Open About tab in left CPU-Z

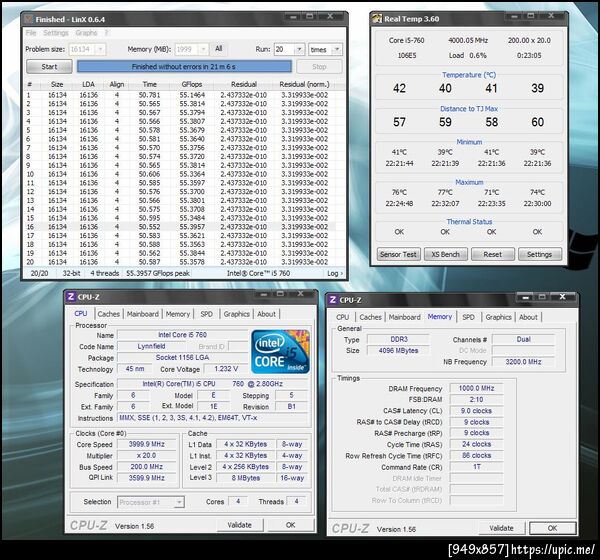point(266,314)
